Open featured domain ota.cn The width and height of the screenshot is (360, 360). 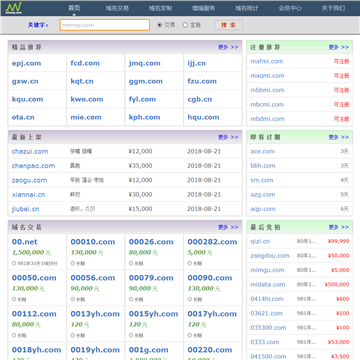coord(23,117)
